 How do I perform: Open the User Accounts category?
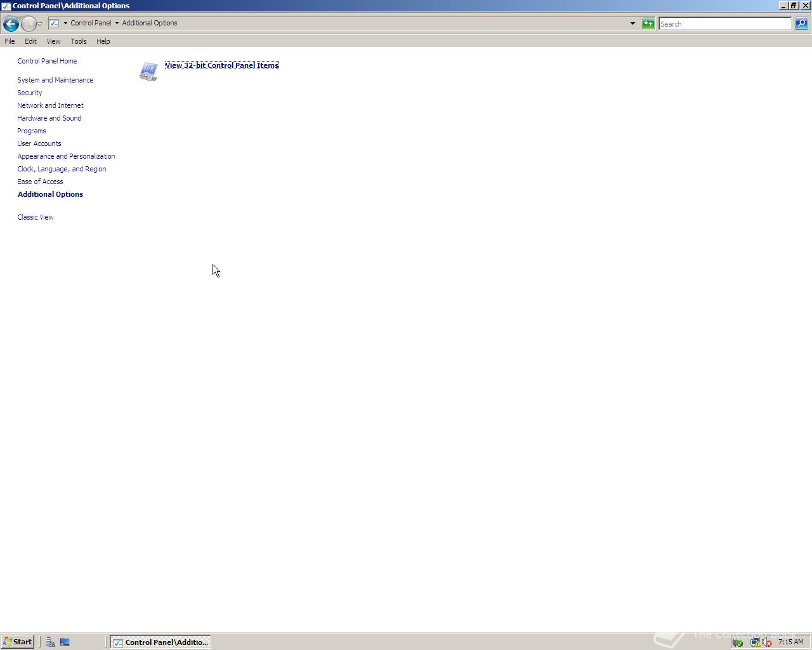click(x=39, y=143)
